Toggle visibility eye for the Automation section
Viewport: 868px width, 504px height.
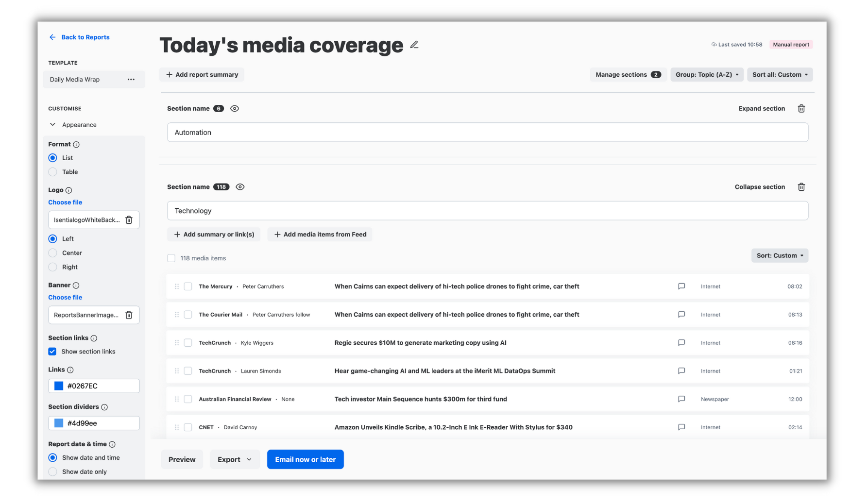click(x=235, y=109)
